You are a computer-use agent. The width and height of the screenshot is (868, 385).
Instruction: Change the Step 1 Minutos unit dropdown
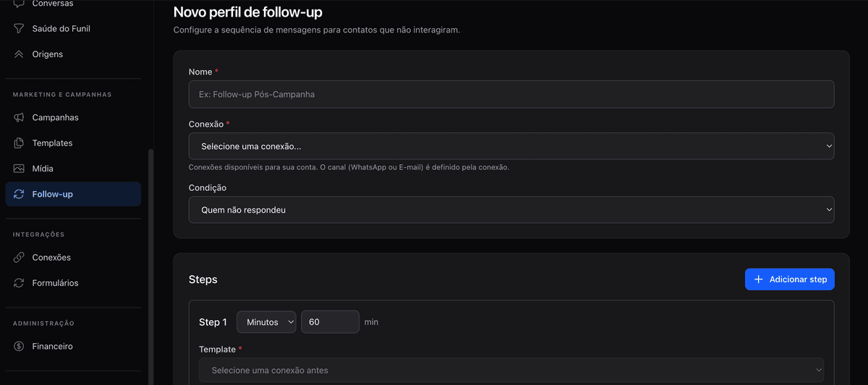(266, 322)
